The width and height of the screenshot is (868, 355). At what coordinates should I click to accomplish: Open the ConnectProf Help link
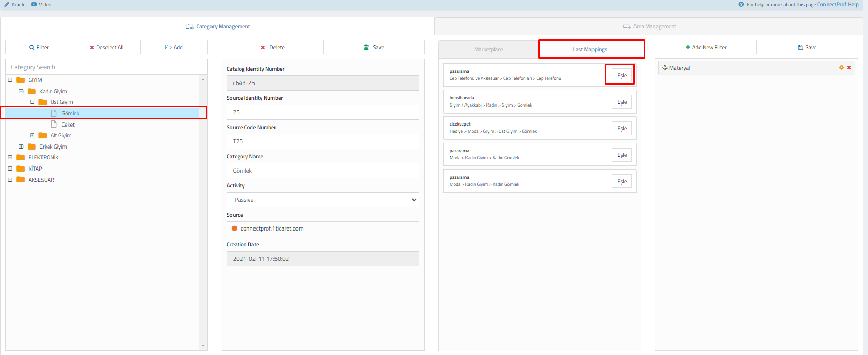click(837, 5)
